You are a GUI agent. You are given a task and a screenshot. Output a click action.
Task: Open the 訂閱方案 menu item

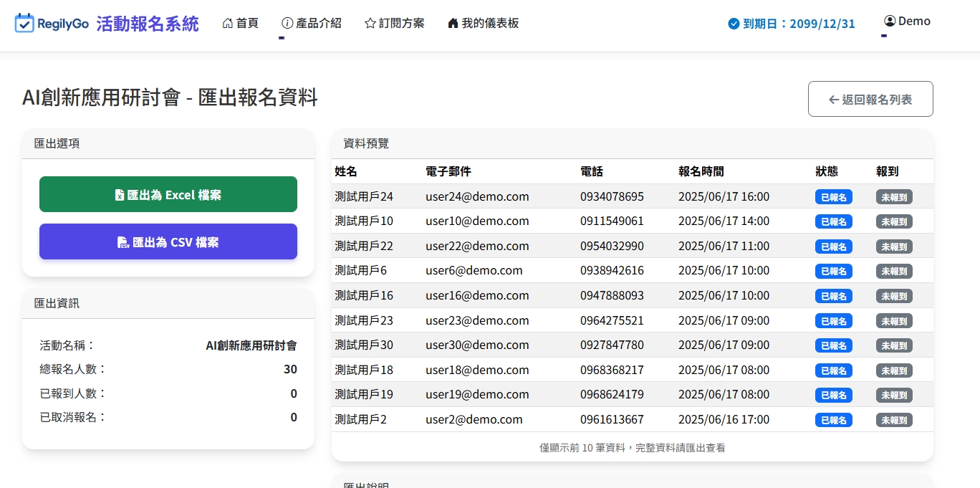395,23
